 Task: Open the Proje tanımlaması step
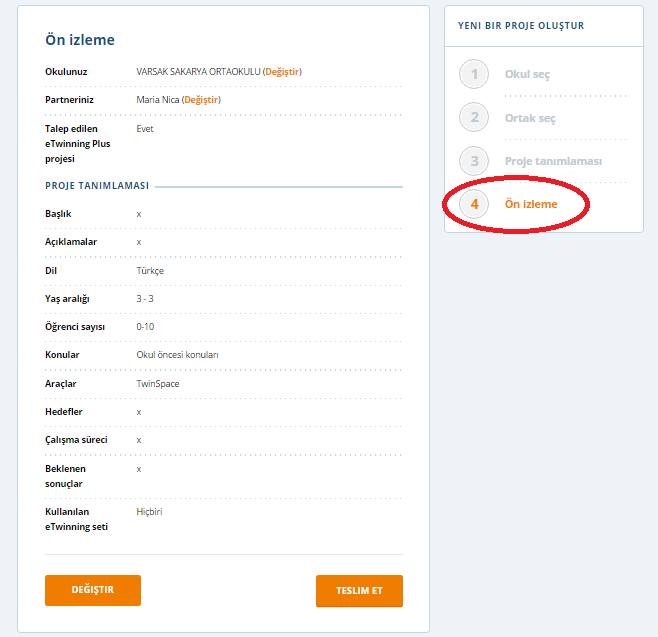pyautogui.click(x=553, y=161)
